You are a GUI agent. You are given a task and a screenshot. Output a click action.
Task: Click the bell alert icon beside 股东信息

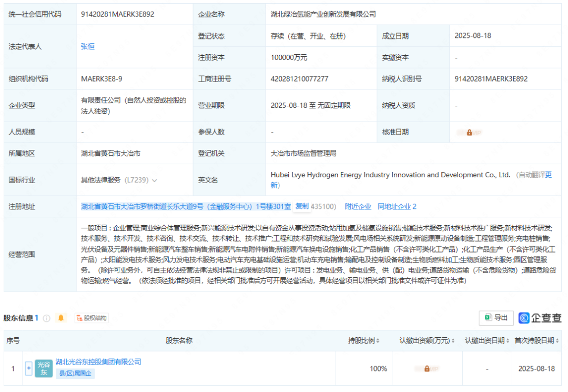[x=62, y=318]
